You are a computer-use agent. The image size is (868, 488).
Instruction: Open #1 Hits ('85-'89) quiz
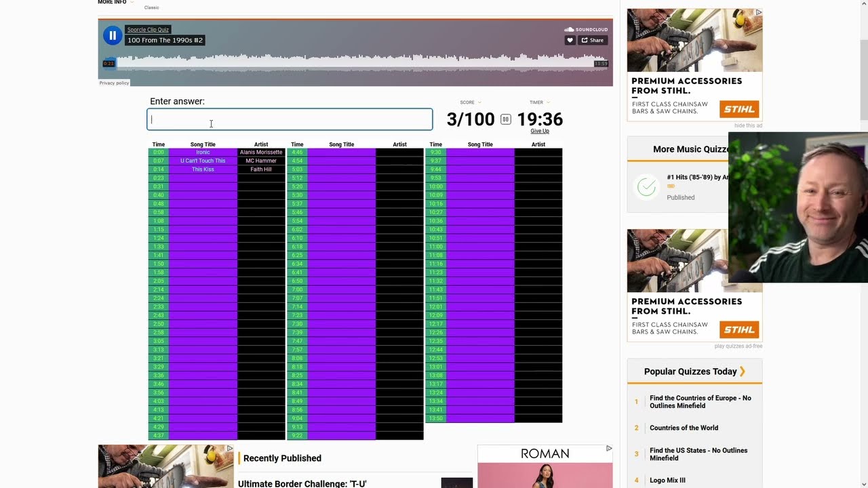click(698, 178)
